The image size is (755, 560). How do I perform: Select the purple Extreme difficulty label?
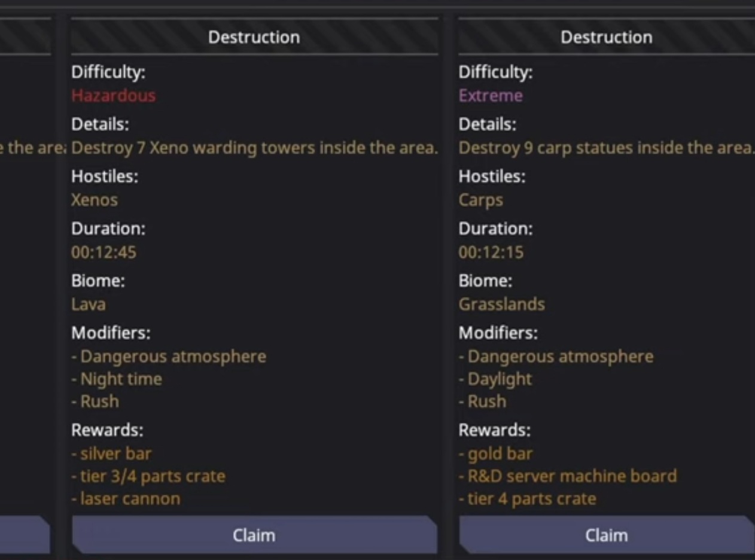click(491, 96)
